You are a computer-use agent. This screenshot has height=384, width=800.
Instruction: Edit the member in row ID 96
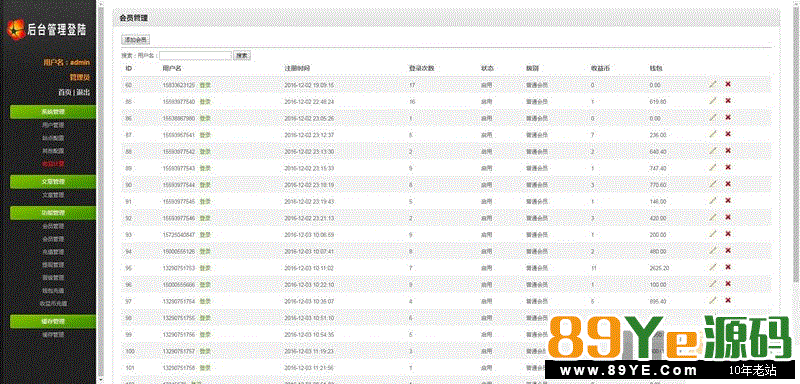713,284
